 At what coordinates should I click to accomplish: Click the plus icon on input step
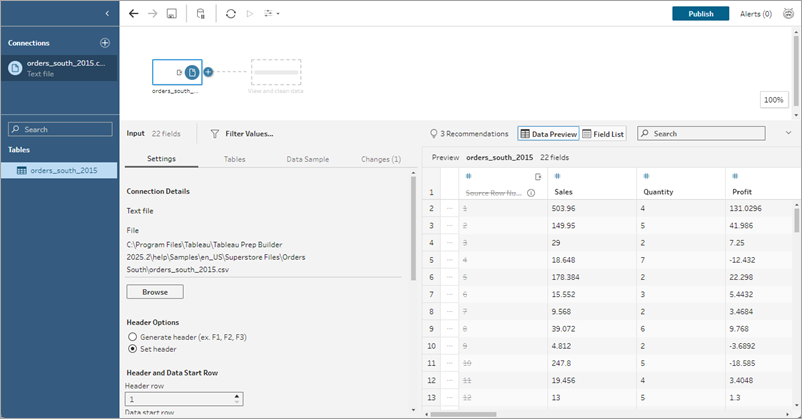pyautogui.click(x=208, y=72)
